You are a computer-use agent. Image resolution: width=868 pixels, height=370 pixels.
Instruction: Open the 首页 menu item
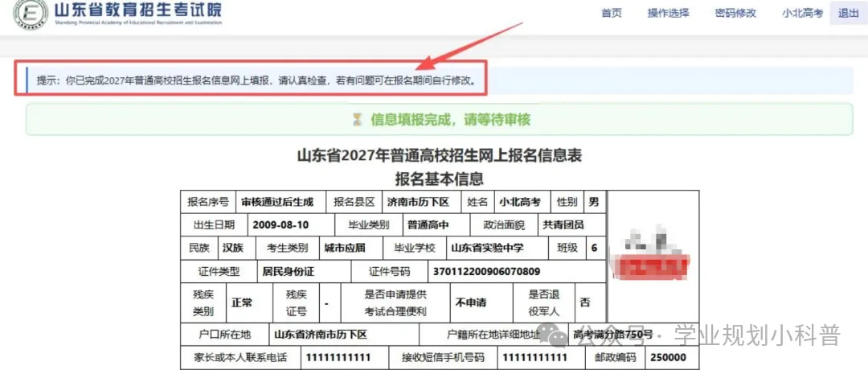pyautogui.click(x=612, y=14)
